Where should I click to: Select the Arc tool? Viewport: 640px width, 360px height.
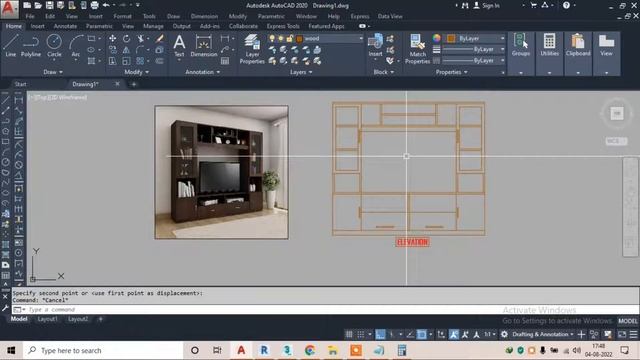76,45
